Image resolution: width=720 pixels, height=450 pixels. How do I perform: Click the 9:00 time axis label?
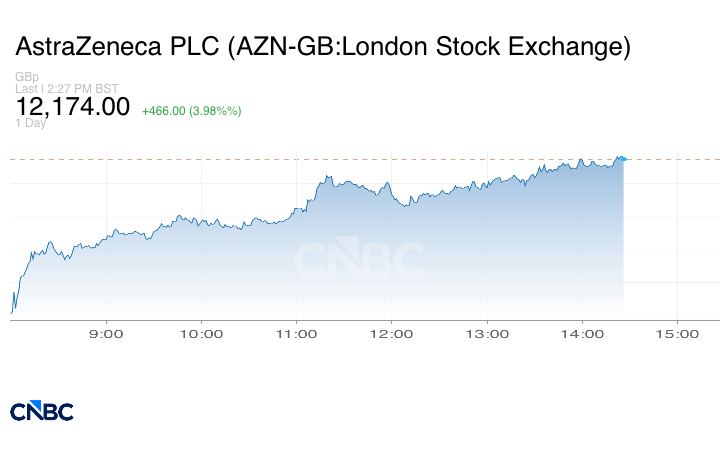click(x=106, y=334)
